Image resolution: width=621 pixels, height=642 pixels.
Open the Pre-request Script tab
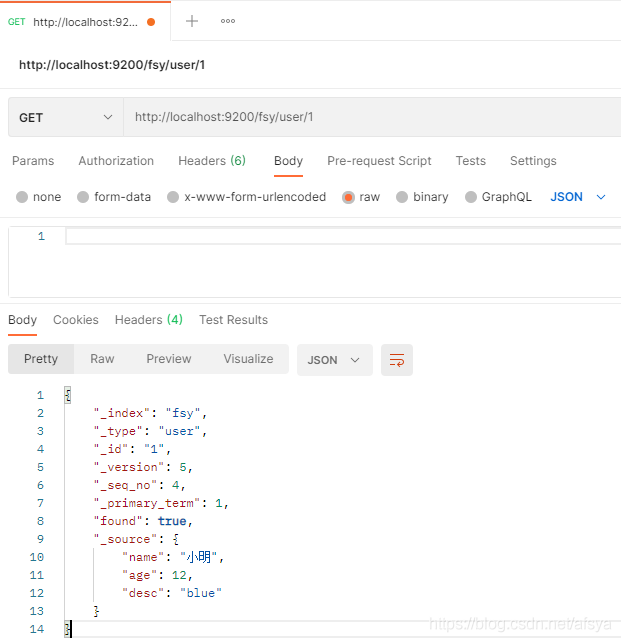379,161
